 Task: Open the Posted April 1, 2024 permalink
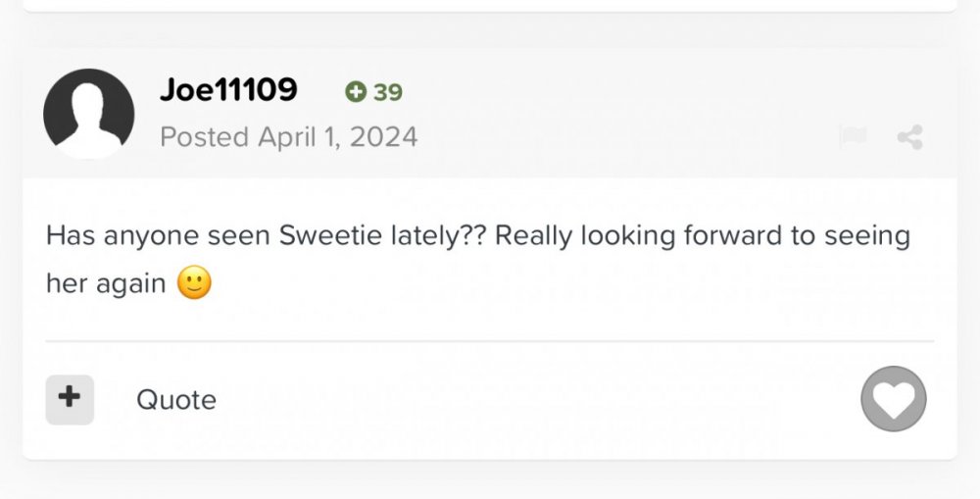coord(289,137)
